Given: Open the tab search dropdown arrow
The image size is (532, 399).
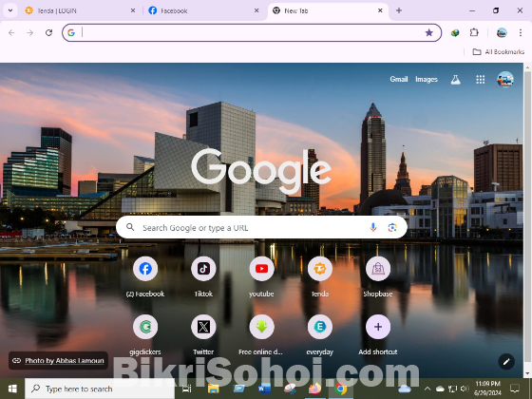Looking at the screenshot, I should pyautogui.click(x=10, y=10).
